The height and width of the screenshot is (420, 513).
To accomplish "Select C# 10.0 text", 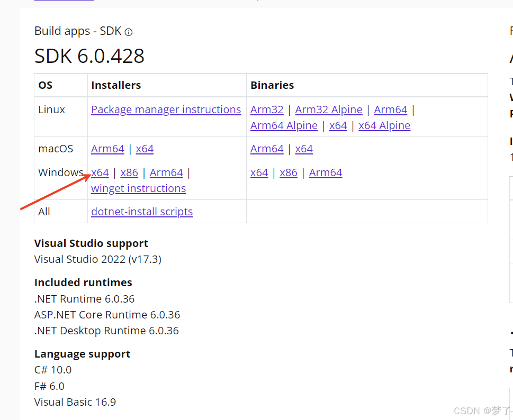I will [53, 370].
